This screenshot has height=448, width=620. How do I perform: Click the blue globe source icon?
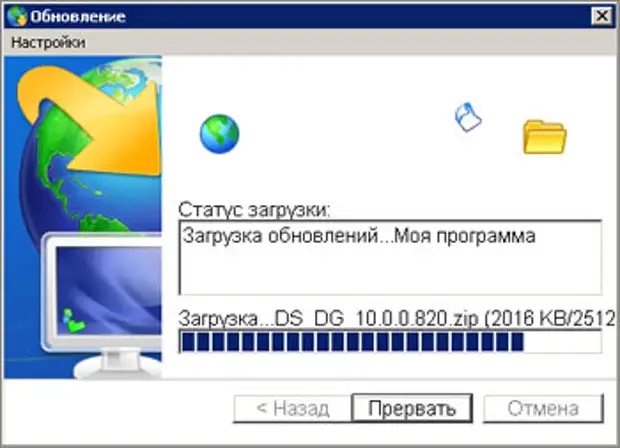tap(219, 134)
